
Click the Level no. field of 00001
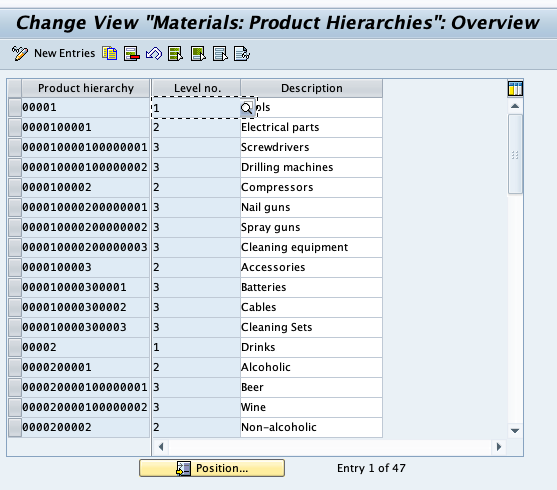tap(196, 108)
